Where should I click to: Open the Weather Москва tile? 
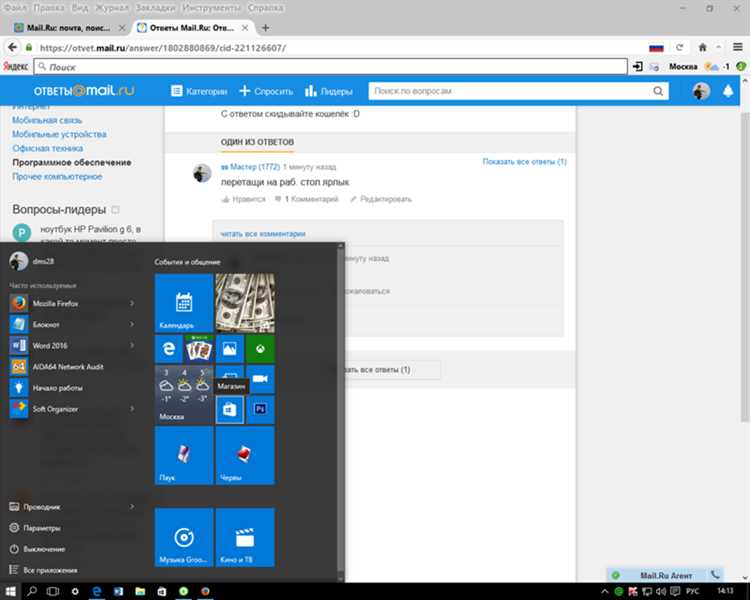(x=184, y=395)
